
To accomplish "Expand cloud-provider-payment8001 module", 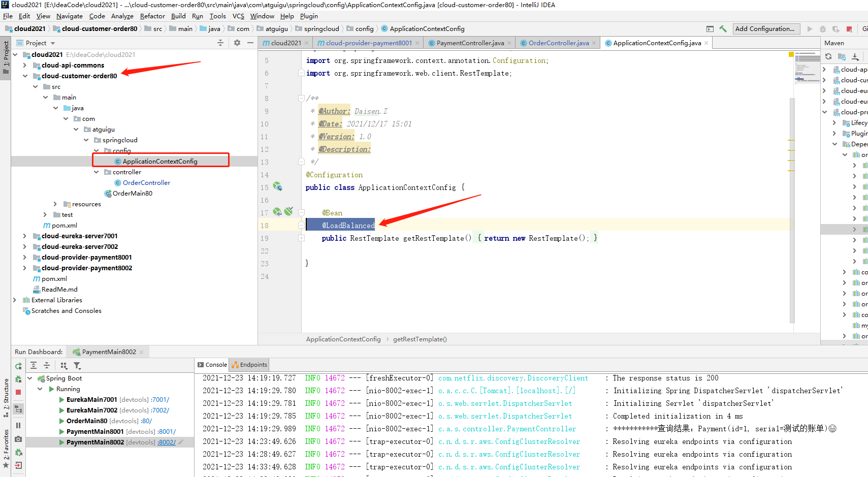I will 24,258.
